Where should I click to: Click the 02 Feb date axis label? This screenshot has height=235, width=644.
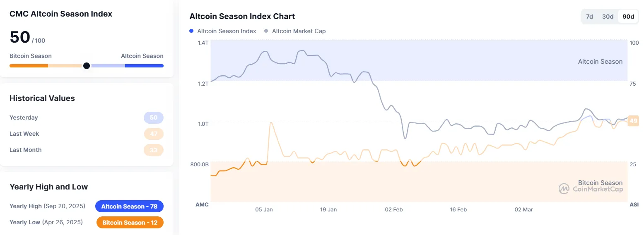tap(393, 210)
